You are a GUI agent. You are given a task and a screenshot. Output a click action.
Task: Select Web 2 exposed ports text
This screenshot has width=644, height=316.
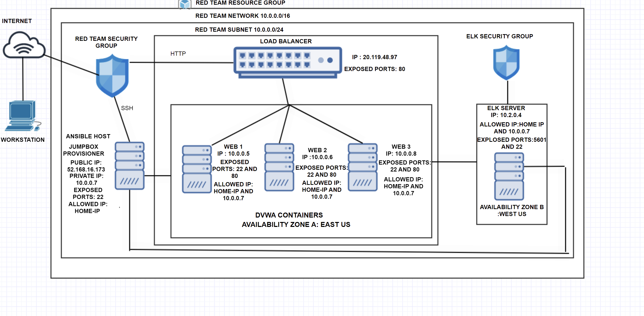coord(321,171)
